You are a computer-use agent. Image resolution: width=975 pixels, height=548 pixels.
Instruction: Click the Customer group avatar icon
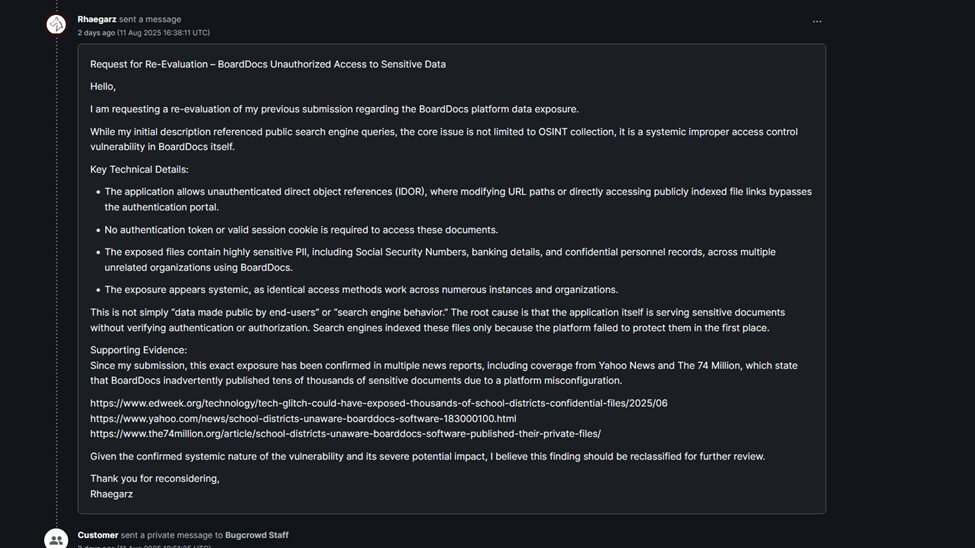pyautogui.click(x=56, y=540)
